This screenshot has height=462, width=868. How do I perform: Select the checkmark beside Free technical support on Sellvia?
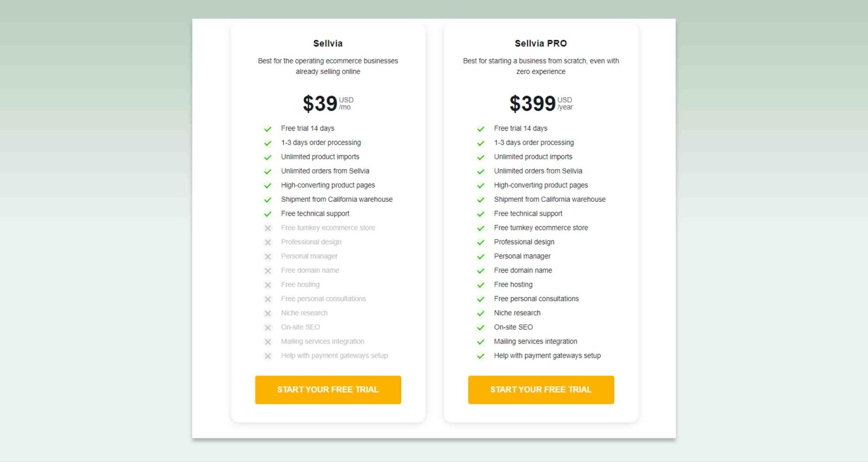pos(267,214)
